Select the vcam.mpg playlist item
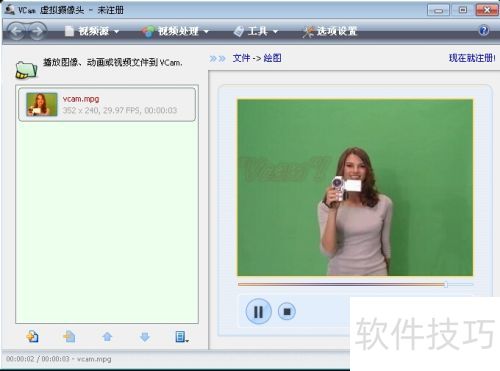Image resolution: width=500 pixels, height=371 pixels. point(107,104)
